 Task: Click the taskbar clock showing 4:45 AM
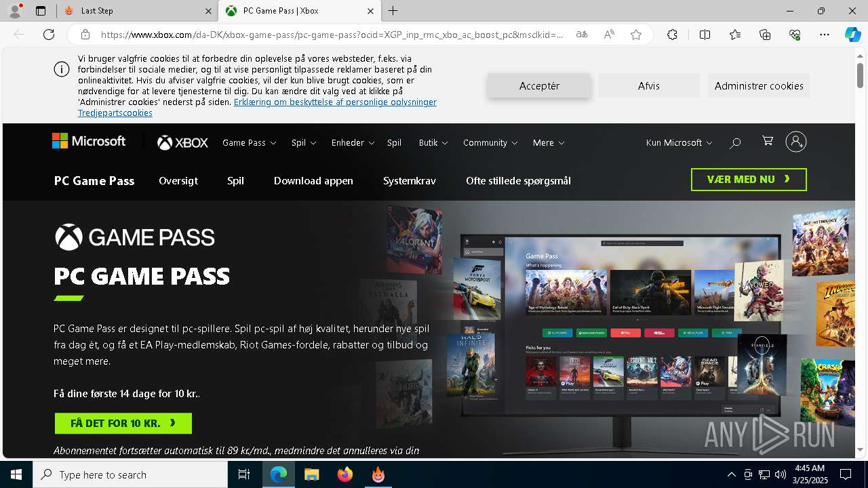[809, 474]
